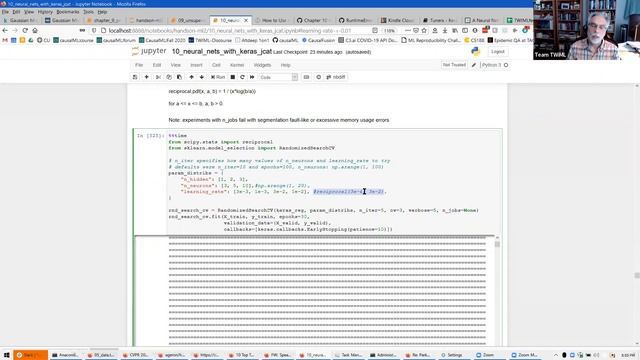Click the volume icon in system tray
The image size is (640, 360).
596,355
